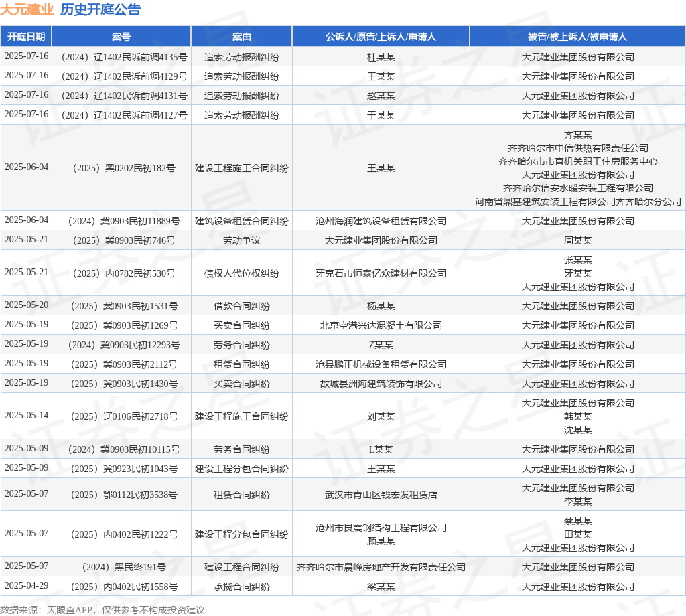686x616 pixels.
Task: Select case number '辽1402民诉前调4127号'
Action: (141, 115)
